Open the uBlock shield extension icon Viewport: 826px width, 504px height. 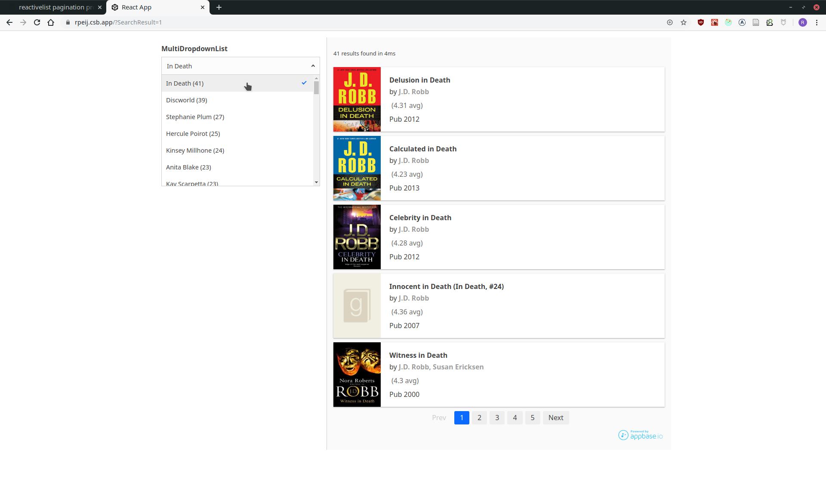point(701,22)
